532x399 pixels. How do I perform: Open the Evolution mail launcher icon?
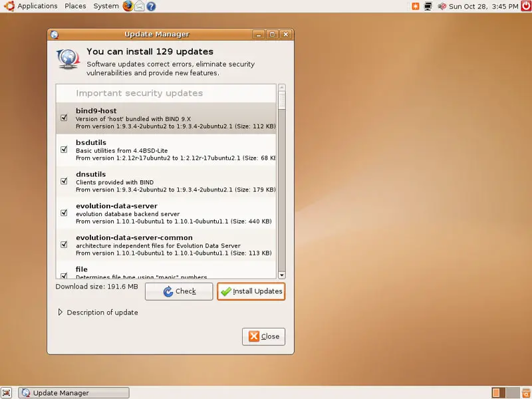coord(140,6)
